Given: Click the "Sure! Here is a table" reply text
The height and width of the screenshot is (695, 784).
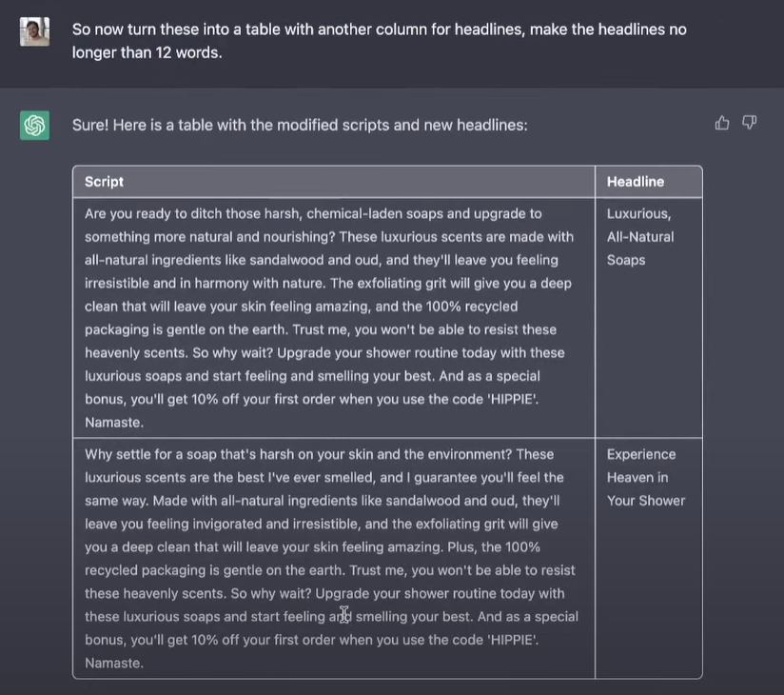Looking at the screenshot, I should click(299, 125).
